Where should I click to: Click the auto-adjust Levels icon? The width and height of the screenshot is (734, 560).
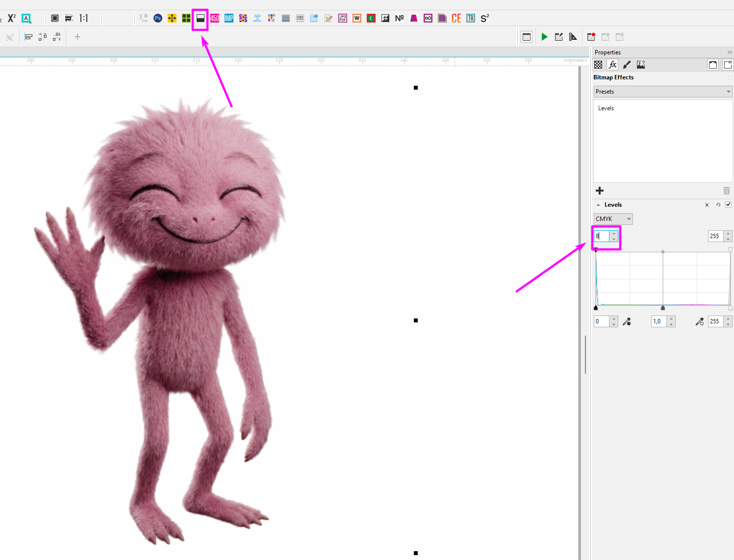(707, 205)
